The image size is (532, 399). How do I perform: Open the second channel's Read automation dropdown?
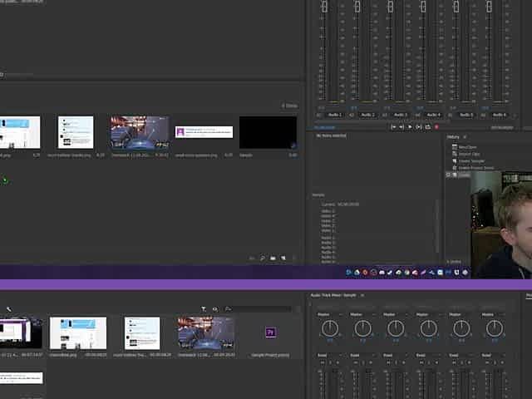(x=362, y=355)
